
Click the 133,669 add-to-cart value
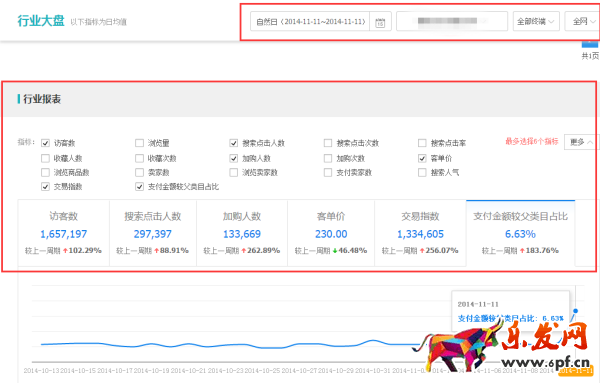[x=242, y=234]
